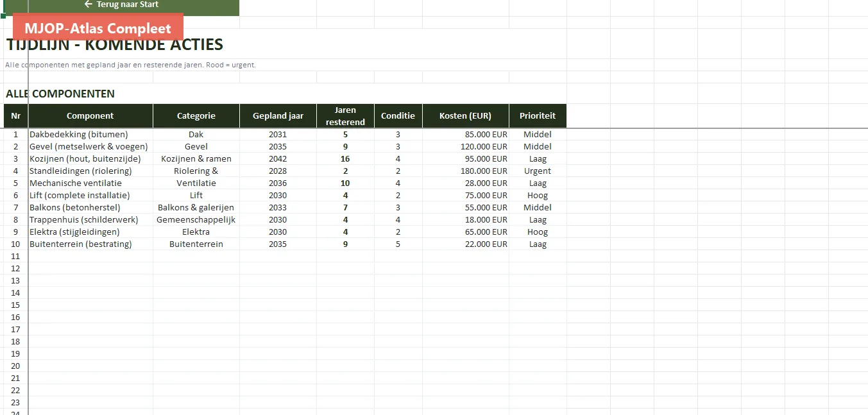This screenshot has width=868, height=415.
Task: Click the Balkons (betonherstel) cell
Action: click(90, 208)
